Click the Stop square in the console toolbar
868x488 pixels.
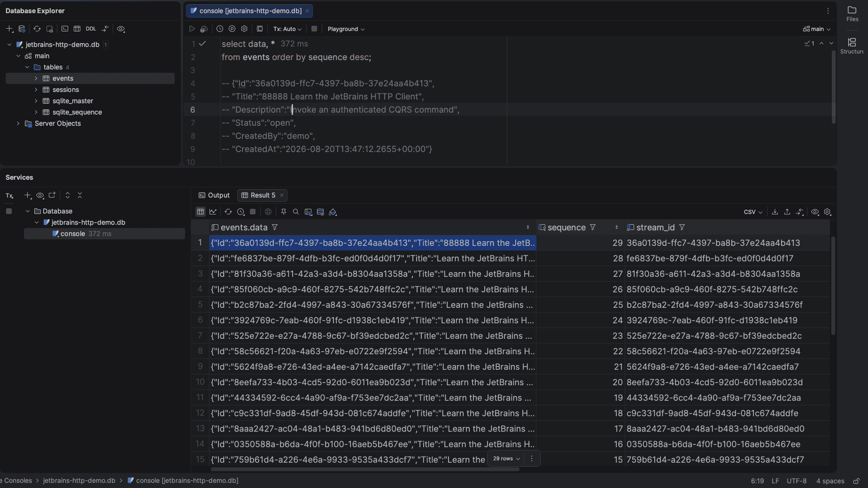(314, 29)
